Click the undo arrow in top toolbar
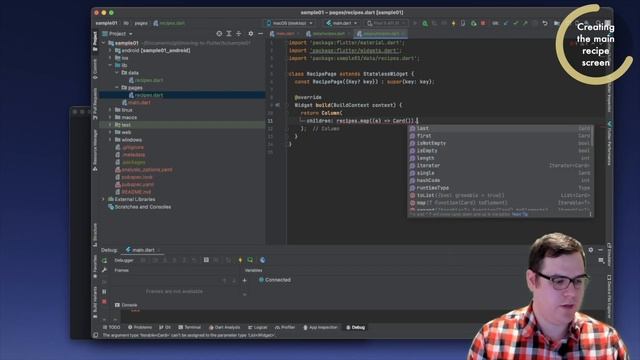The width and height of the screenshot is (640, 360). pos(545,23)
